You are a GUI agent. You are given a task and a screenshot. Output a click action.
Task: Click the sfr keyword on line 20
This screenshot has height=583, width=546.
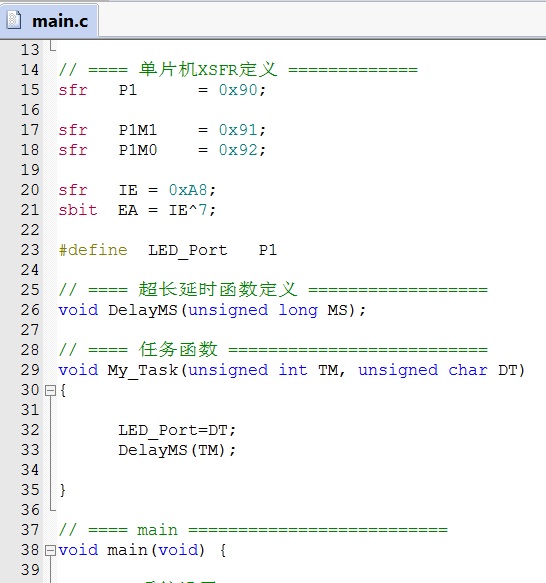point(73,190)
